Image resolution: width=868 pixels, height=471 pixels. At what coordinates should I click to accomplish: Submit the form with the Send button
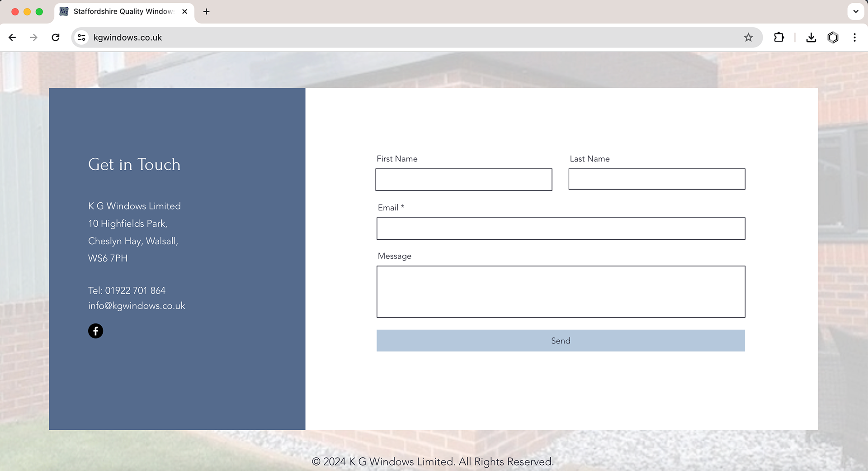click(x=561, y=341)
